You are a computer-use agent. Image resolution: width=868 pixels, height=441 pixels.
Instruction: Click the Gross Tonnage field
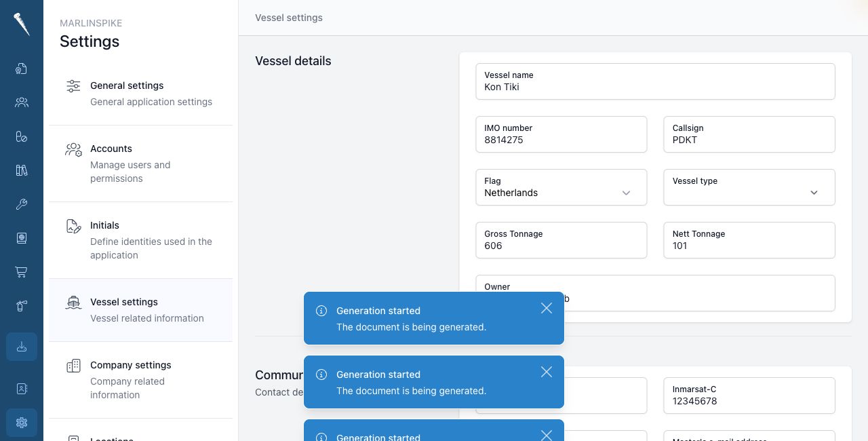click(561, 240)
